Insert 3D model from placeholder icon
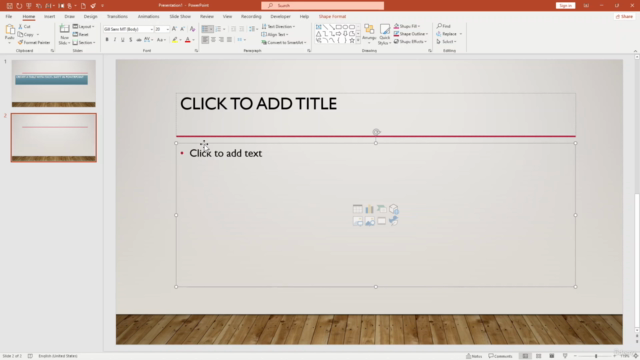This screenshot has width=640, height=360. [x=393, y=209]
